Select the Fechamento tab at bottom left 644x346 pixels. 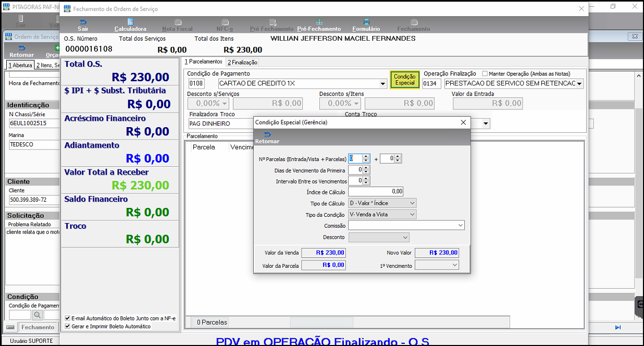[x=38, y=327]
